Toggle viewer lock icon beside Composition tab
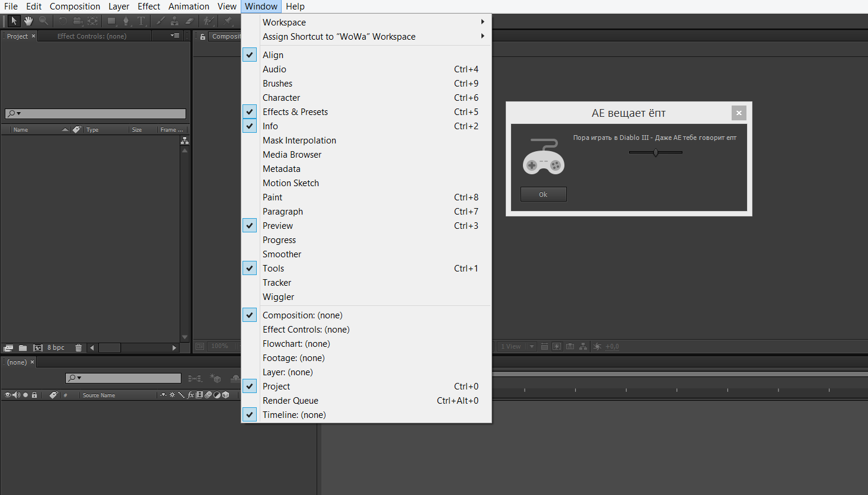Screen dimensions: 868x495 point(203,37)
